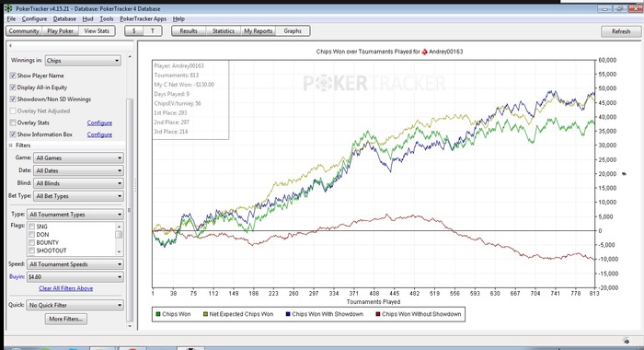
Task: Click the red Chips Won Without Showdown swatch
Action: (378, 314)
